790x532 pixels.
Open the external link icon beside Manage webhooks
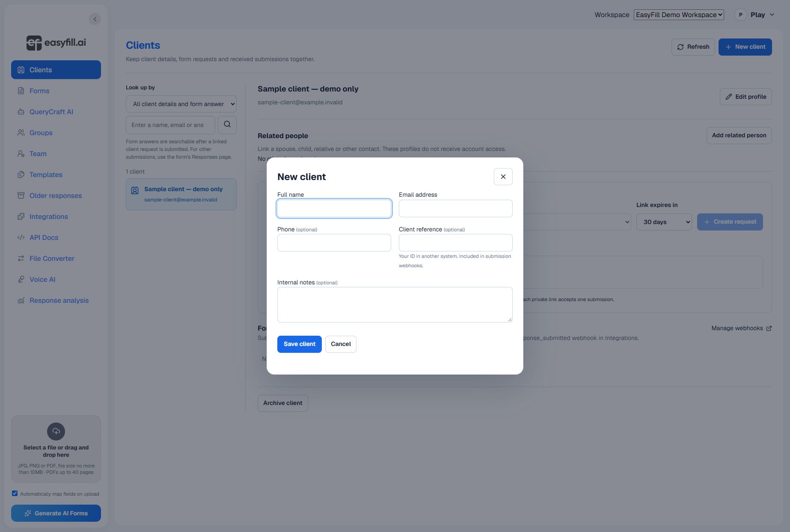pyautogui.click(x=769, y=328)
